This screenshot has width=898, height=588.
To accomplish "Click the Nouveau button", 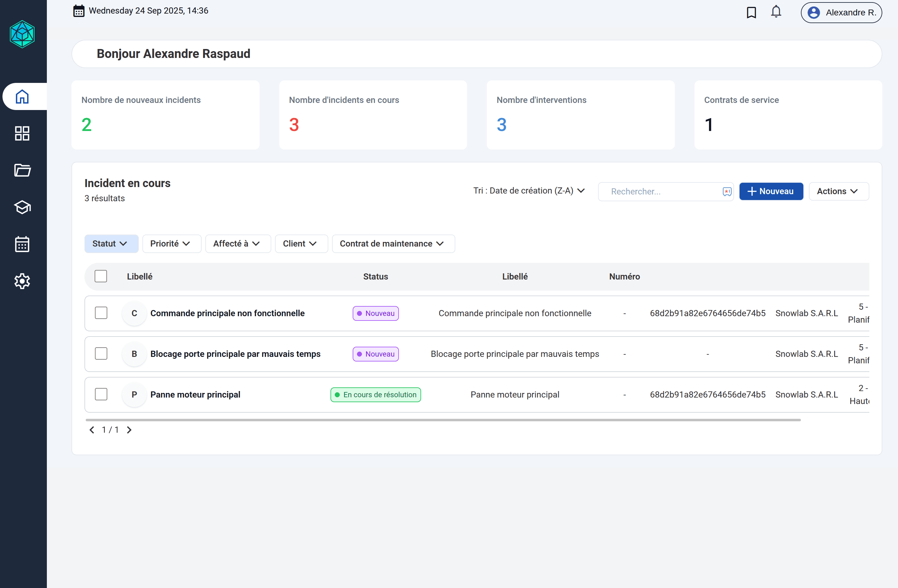I will click(x=771, y=191).
